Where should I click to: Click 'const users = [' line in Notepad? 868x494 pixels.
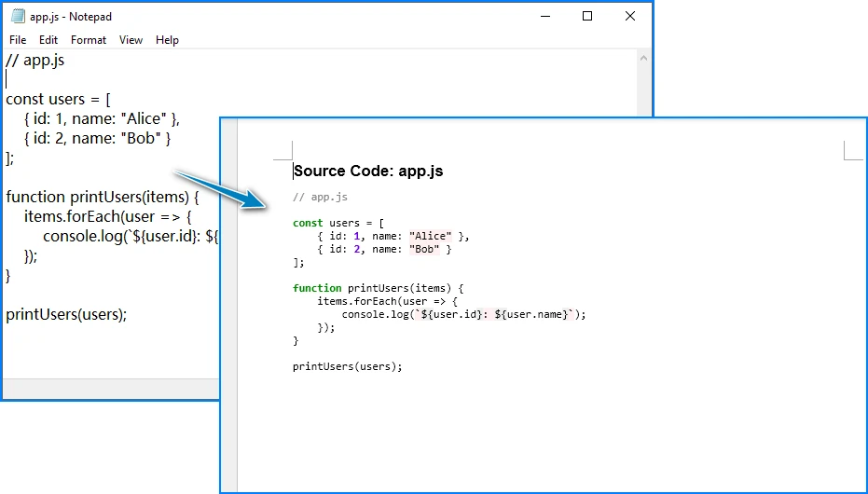click(x=58, y=99)
